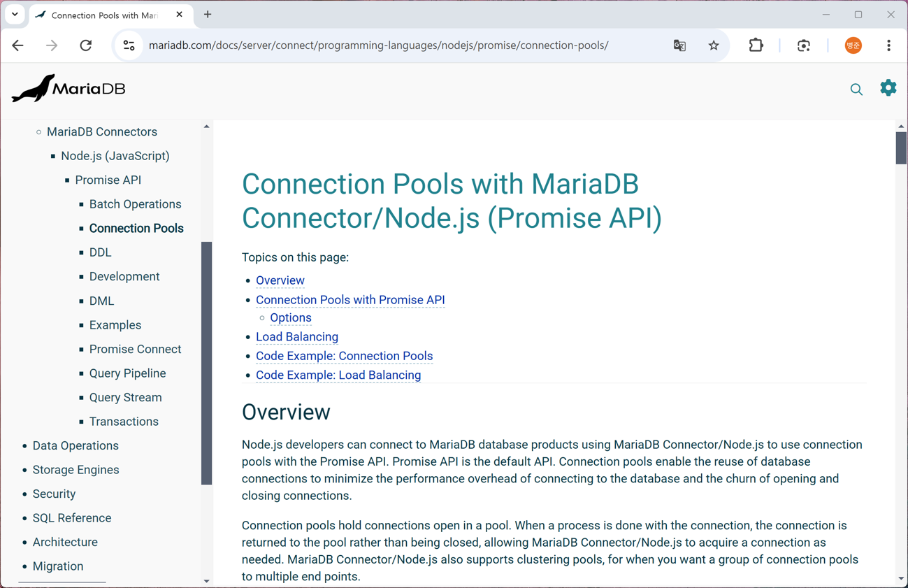
Task: Click the browser forward arrow
Action: (x=52, y=45)
